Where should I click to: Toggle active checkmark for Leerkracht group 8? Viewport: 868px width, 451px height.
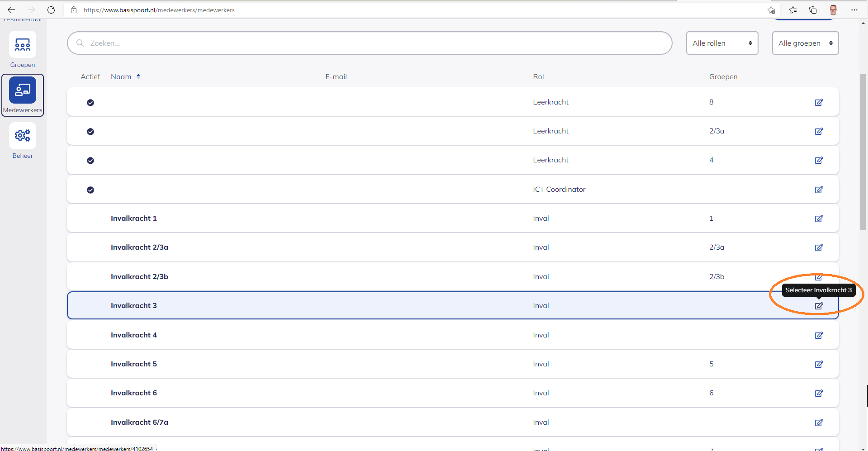[90, 103]
